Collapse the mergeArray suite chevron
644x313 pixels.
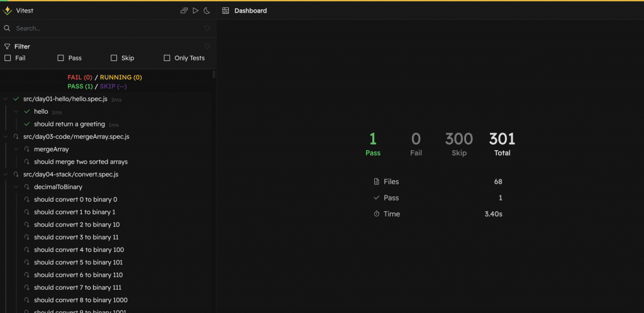pos(16,150)
